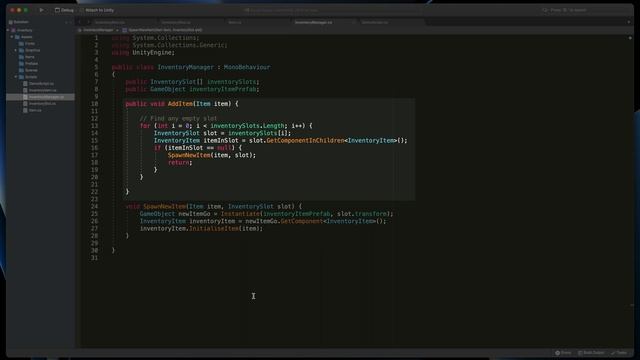This screenshot has width=640, height=360.
Task: Open the Tasks pad in status bar
Action: [x=619, y=353]
